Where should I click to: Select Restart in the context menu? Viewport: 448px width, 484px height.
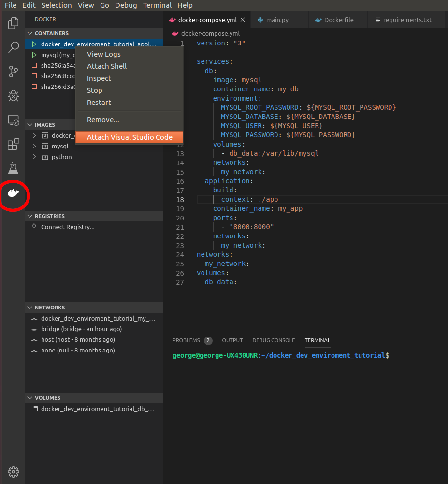pyautogui.click(x=130, y=103)
